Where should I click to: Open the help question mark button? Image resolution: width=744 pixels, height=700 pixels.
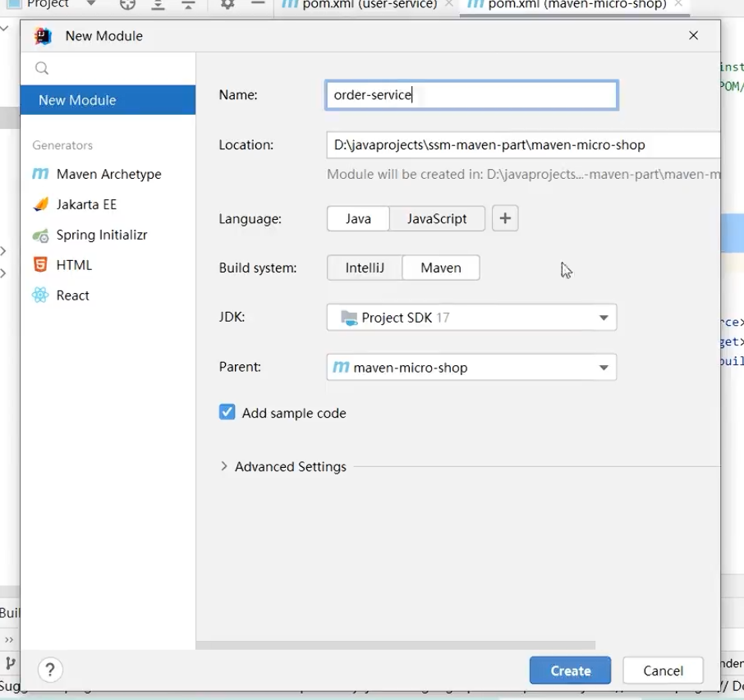point(50,670)
